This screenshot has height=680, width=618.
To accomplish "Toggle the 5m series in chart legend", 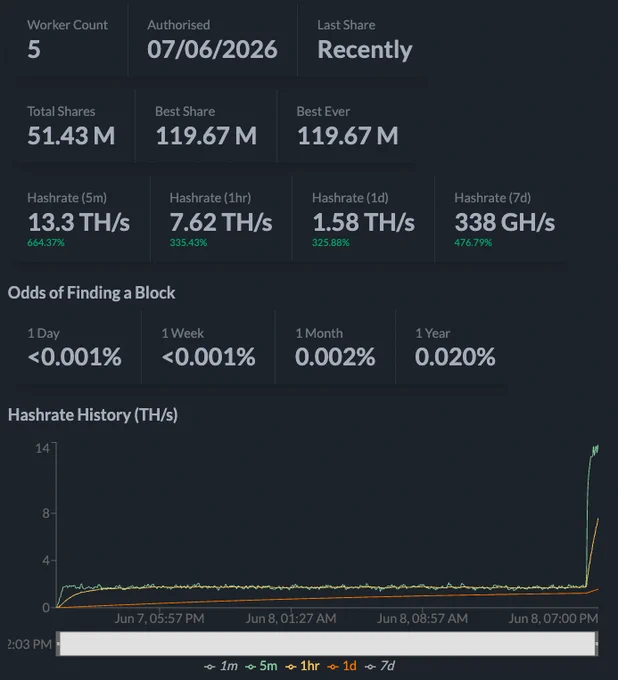I will tap(261, 666).
